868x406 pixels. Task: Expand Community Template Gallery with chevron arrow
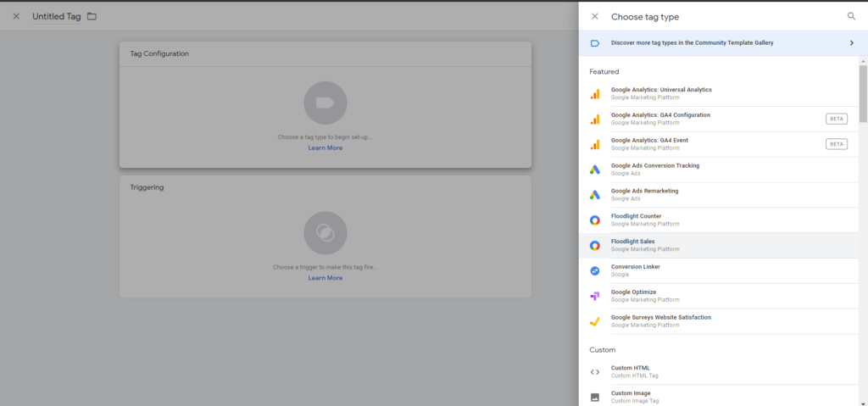(x=851, y=42)
